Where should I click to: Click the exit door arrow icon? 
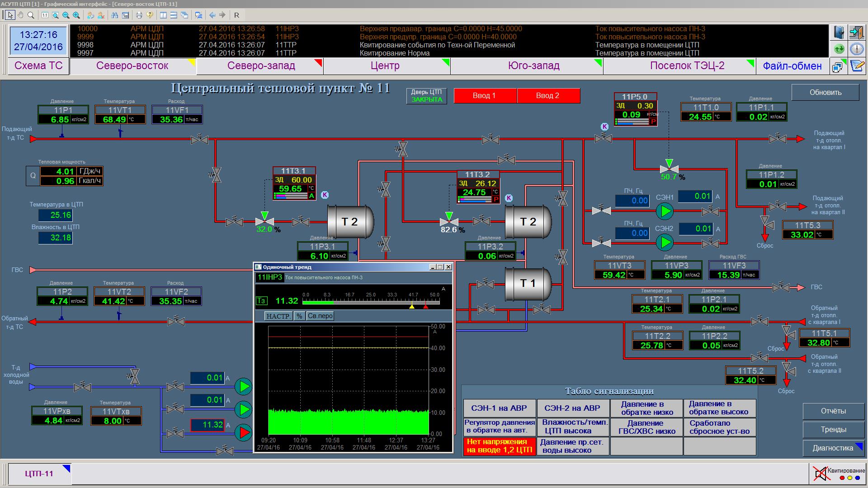856,33
